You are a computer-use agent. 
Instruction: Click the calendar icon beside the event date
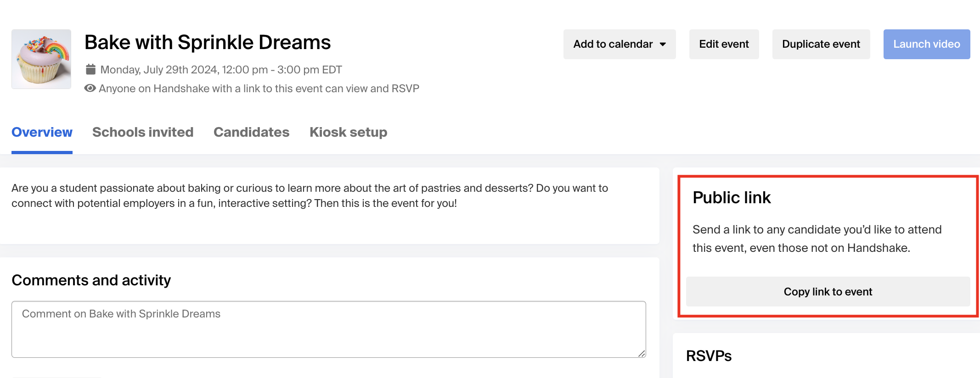pyautogui.click(x=90, y=69)
